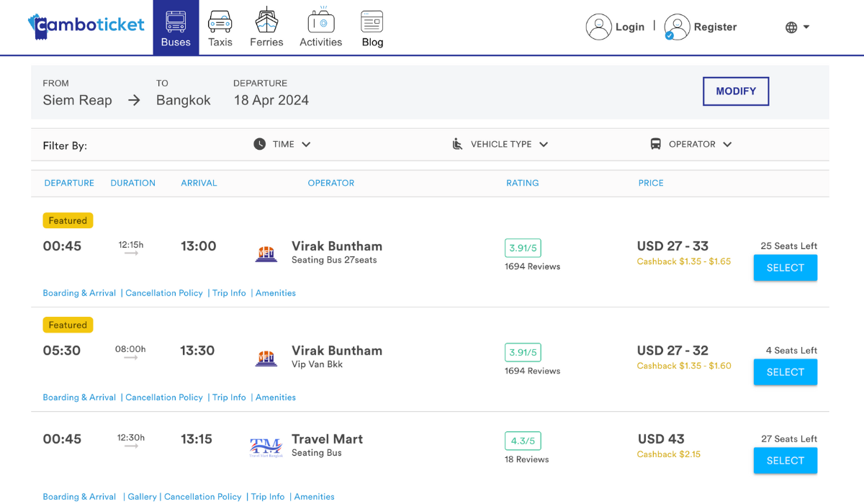Select the Travel Mart bus seat
The height and width of the screenshot is (504, 864).
tap(785, 460)
